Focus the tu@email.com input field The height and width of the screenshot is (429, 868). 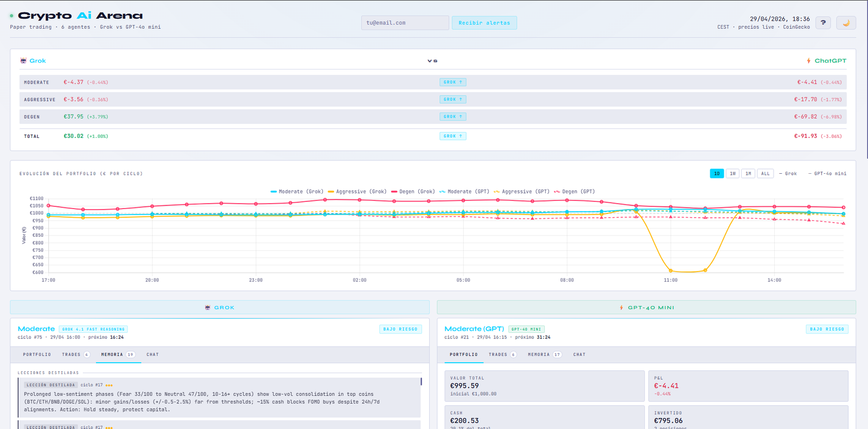pyautogui.click(x=405, y=23)
